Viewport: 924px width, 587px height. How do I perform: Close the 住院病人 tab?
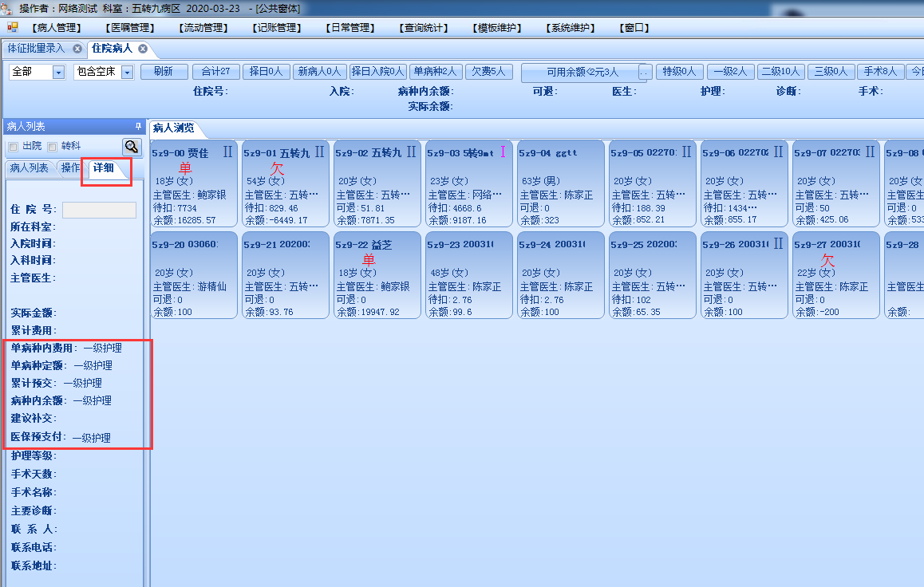pyautogui.click(x=143, y=49)
